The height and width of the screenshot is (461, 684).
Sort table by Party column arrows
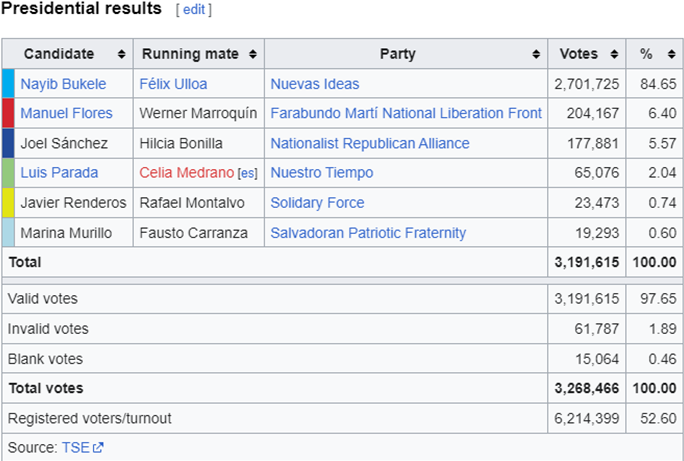536,54
